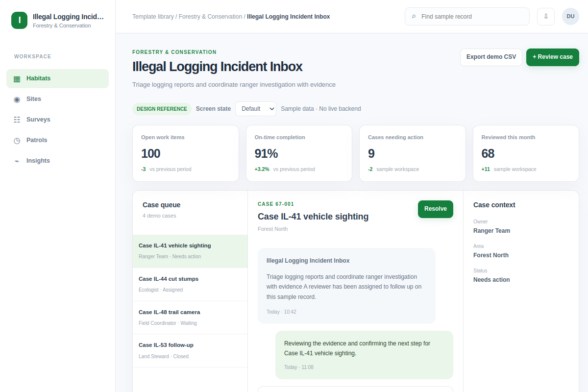The image size is (588, 392).
Task: Open Insights in the sidebar
Action: pyautogui.click(x=57, y=161)
